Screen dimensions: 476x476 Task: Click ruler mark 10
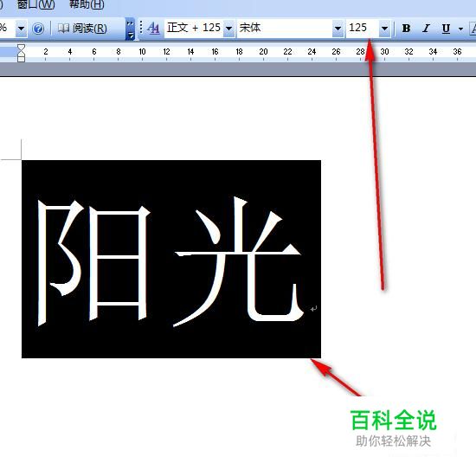[x=142, y=52]
